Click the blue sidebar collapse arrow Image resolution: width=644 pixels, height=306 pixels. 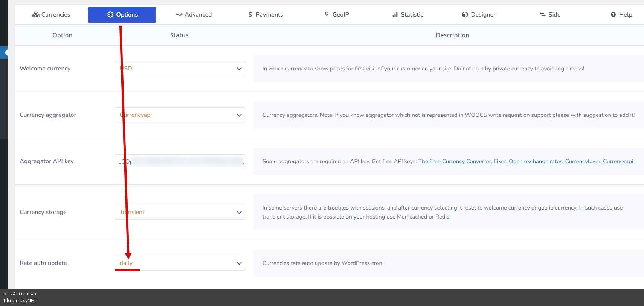(4, 52)
